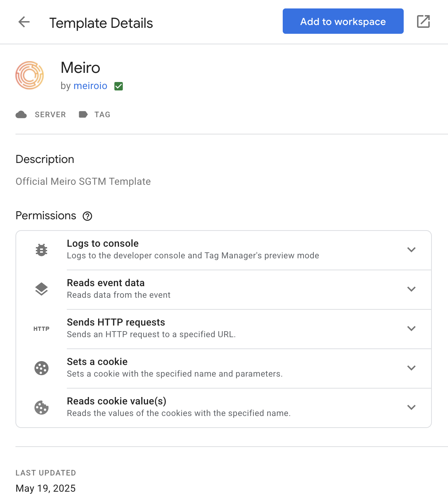
Task: Click the HTTP icon beside Sends HTTP requests
Action: coord(41,329)
